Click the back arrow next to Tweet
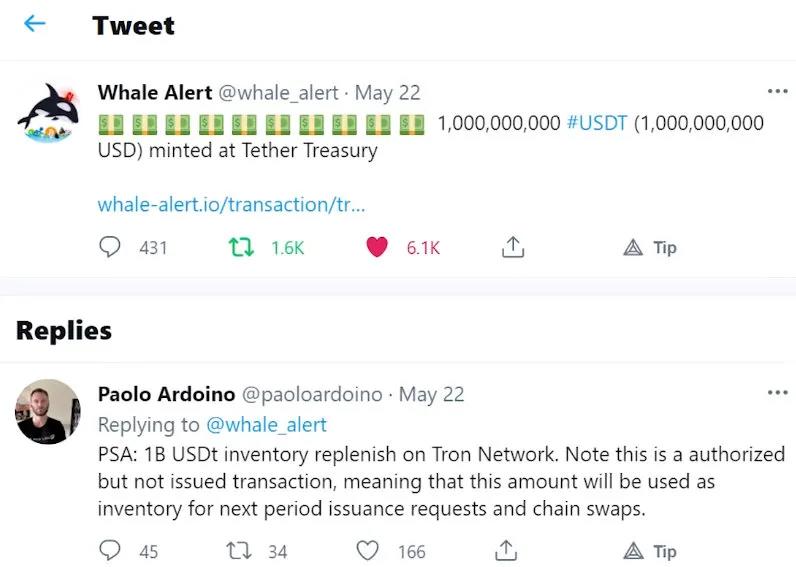 click(34, 24)
